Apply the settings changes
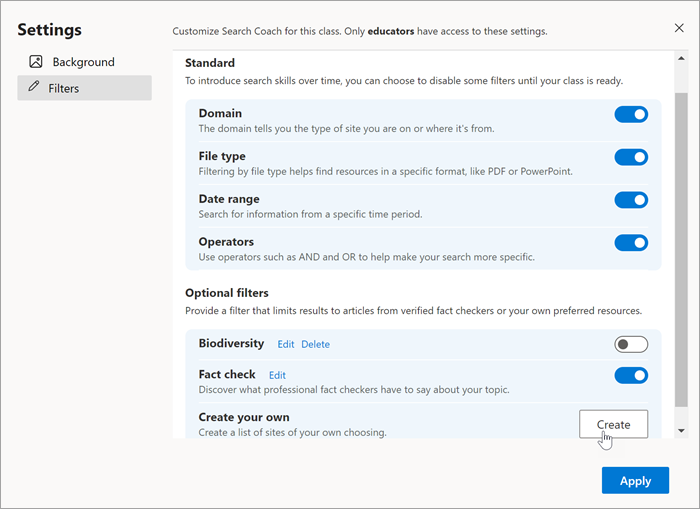Screen dimensions: 700x509 635,480
